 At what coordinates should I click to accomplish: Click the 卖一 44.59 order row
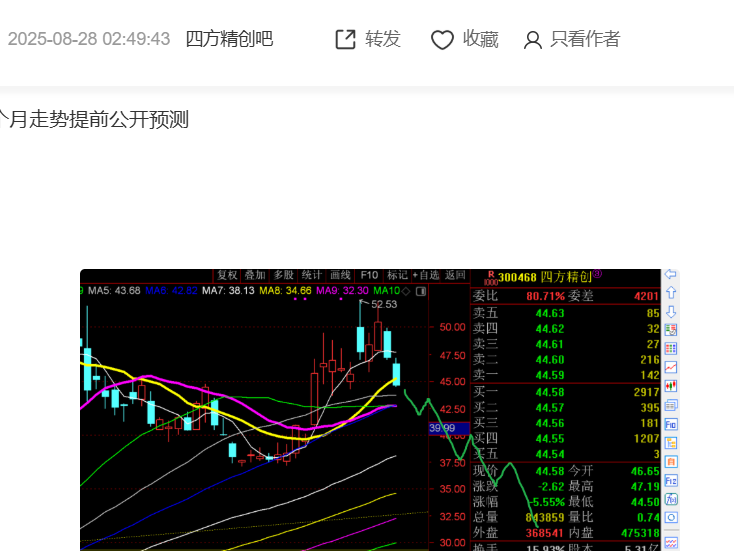pyautogui.click(x=565, y=375)
